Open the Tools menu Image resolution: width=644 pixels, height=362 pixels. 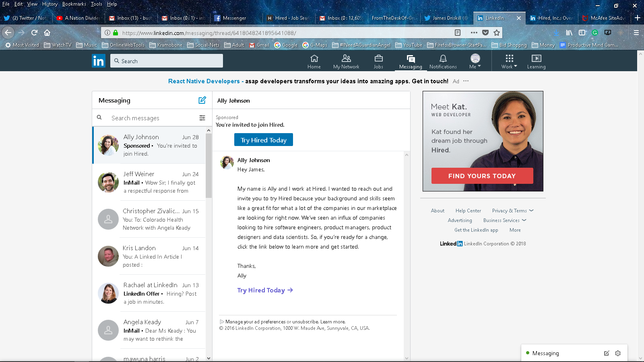(96, 4)
